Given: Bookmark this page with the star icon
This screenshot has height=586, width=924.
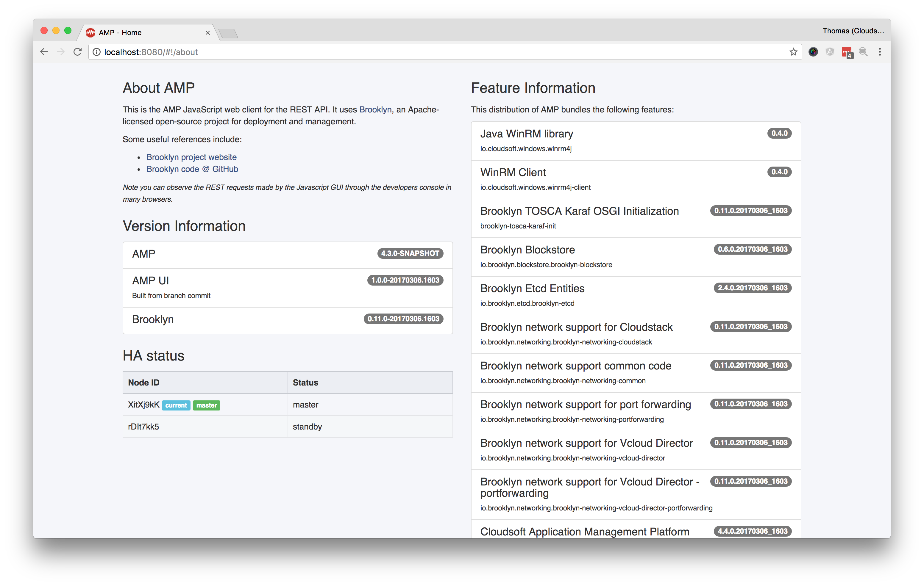Looking at the screenshot, I should click(794, 52).
